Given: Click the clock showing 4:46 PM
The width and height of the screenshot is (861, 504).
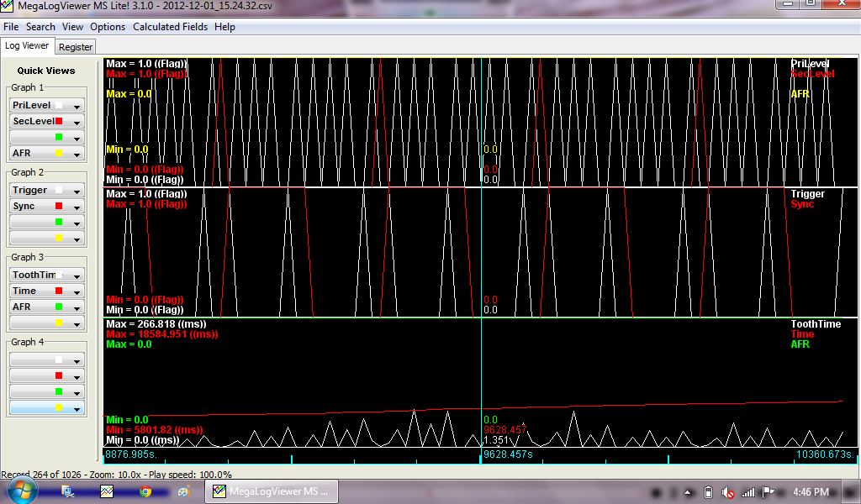Looking at the screenshot, I should (x=811, y=492).
